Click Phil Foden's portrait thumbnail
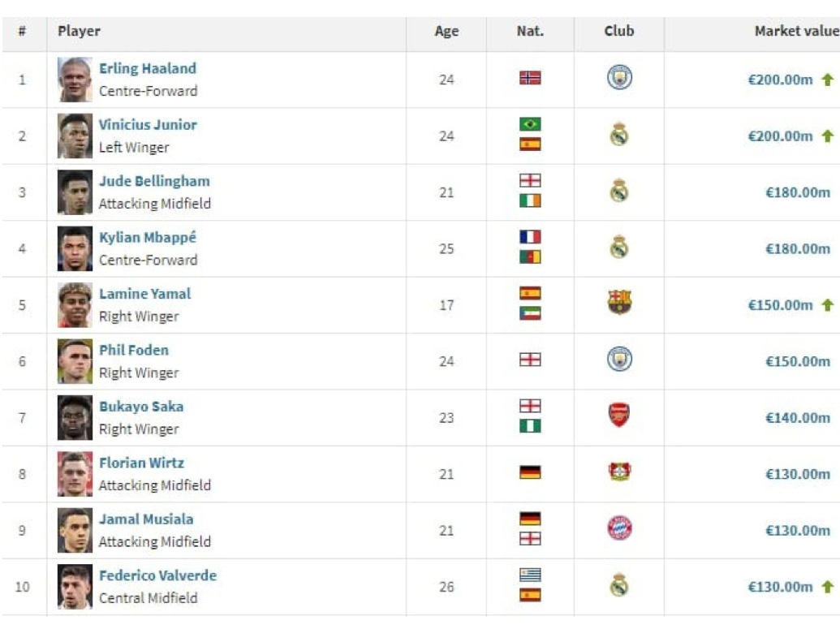This screenshot has height=629, width=840. click(75, 361)
